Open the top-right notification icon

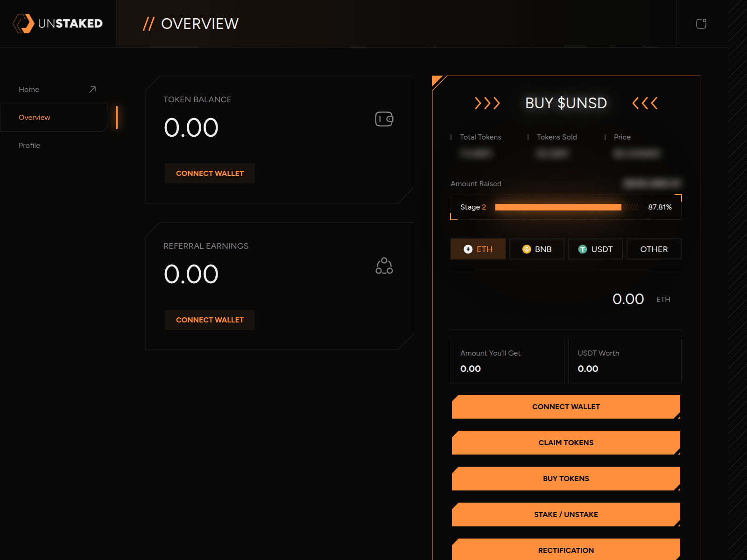click(x=701, y=23)
